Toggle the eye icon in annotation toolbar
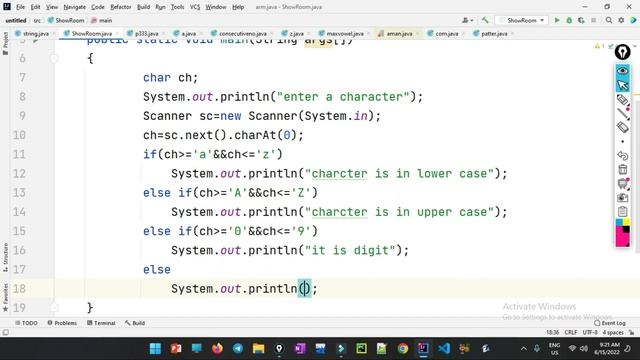This screenshot has height=360, width=640. click(x=622, y=71)
